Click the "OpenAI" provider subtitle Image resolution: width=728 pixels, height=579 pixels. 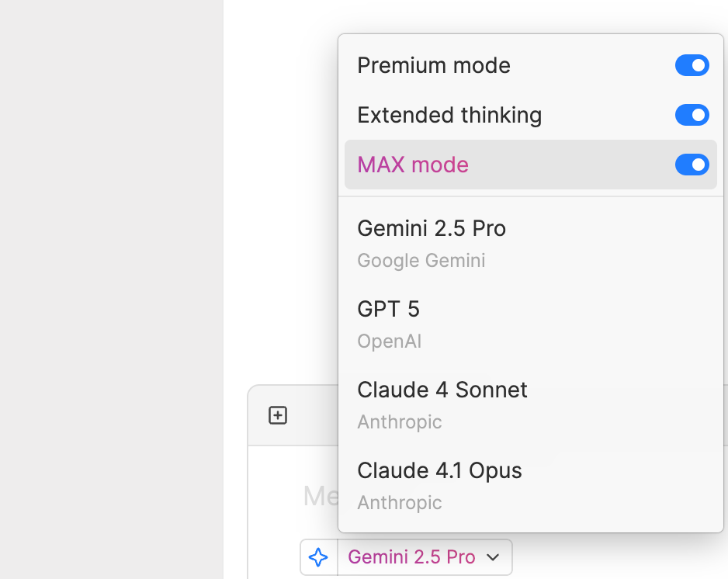[x=390, y=342]
